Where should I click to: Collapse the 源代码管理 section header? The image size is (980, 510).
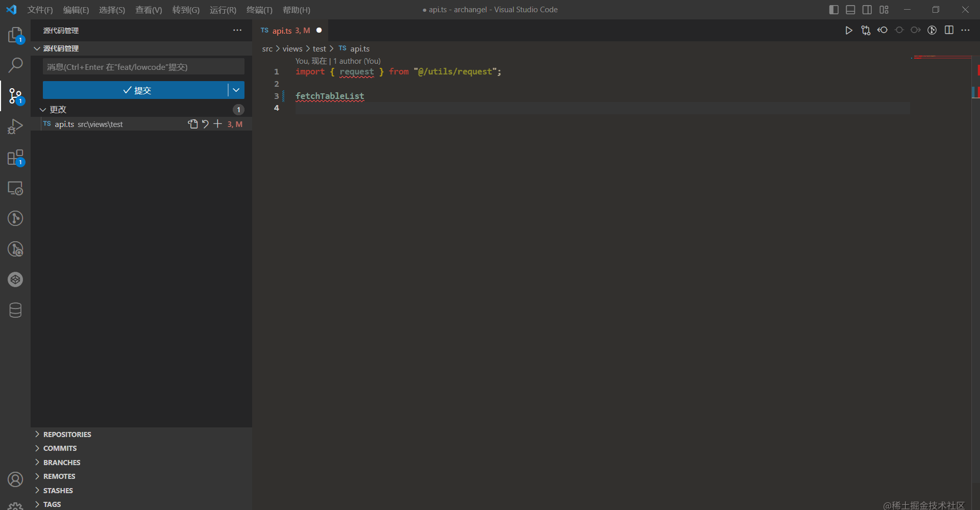coord(141,48)
